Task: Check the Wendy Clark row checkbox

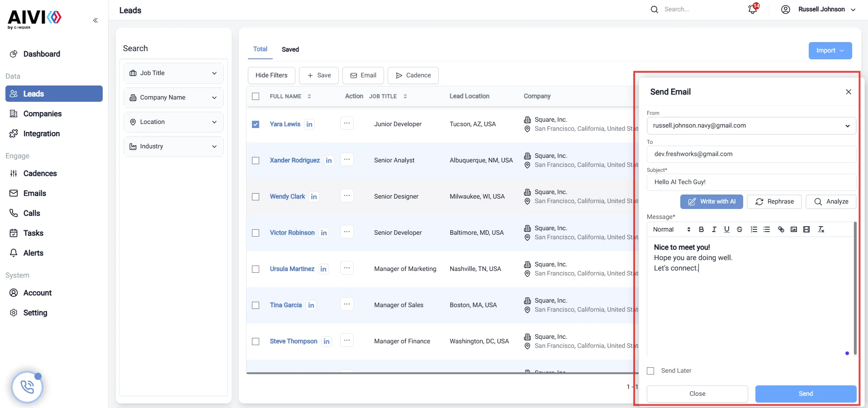Action: click(x=256, y=197)
